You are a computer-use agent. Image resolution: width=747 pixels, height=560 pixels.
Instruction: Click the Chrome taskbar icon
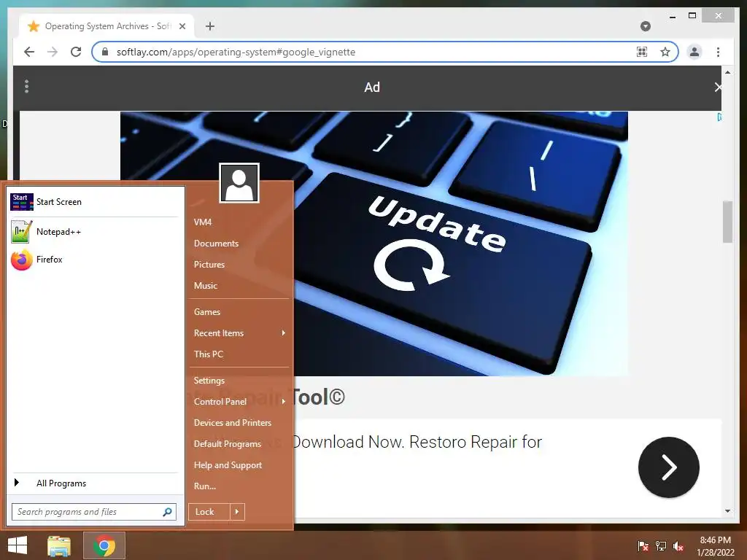pyautogui.click(x=104, y=545)
